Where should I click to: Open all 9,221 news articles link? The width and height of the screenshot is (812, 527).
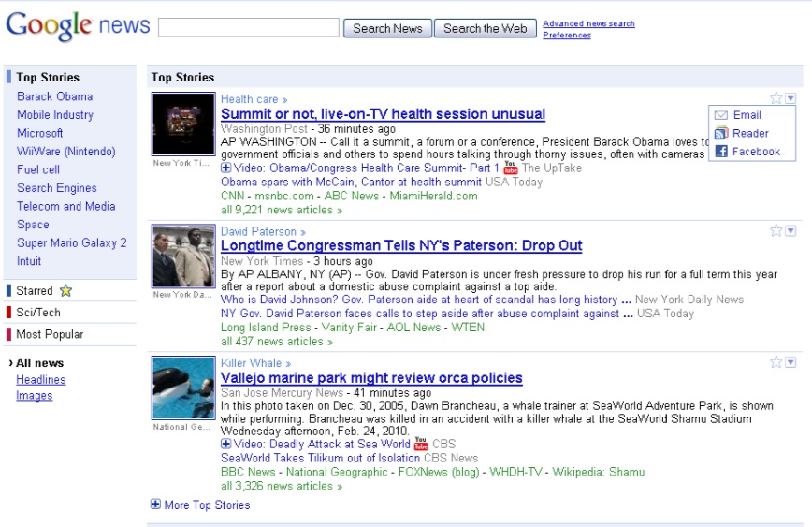(x=282, y=210)
